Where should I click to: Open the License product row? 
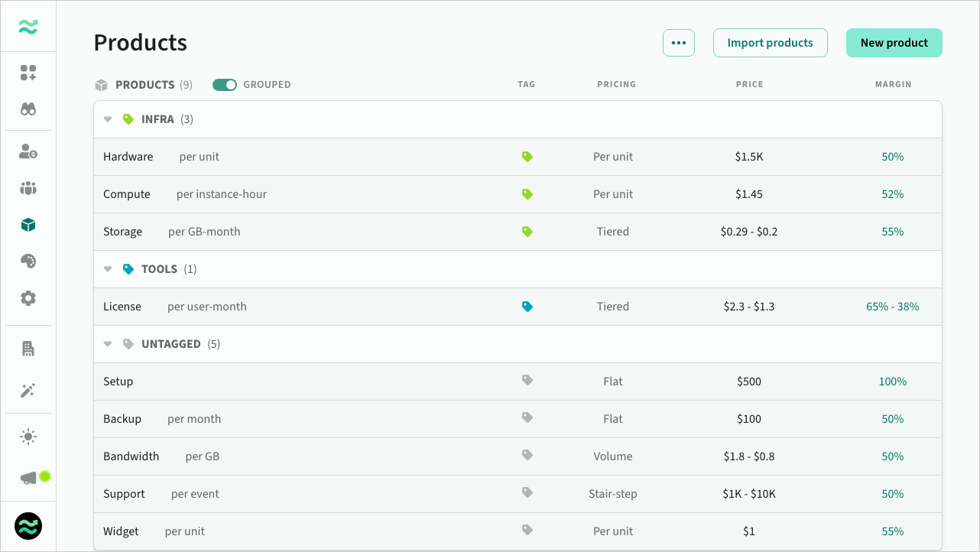122,307
